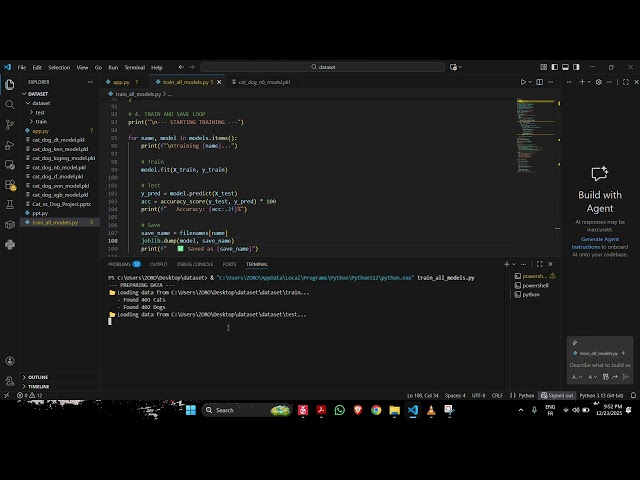640x480 pixels.
Task: Open the new terminal launch profile dropdown
Action: point(514,264)
